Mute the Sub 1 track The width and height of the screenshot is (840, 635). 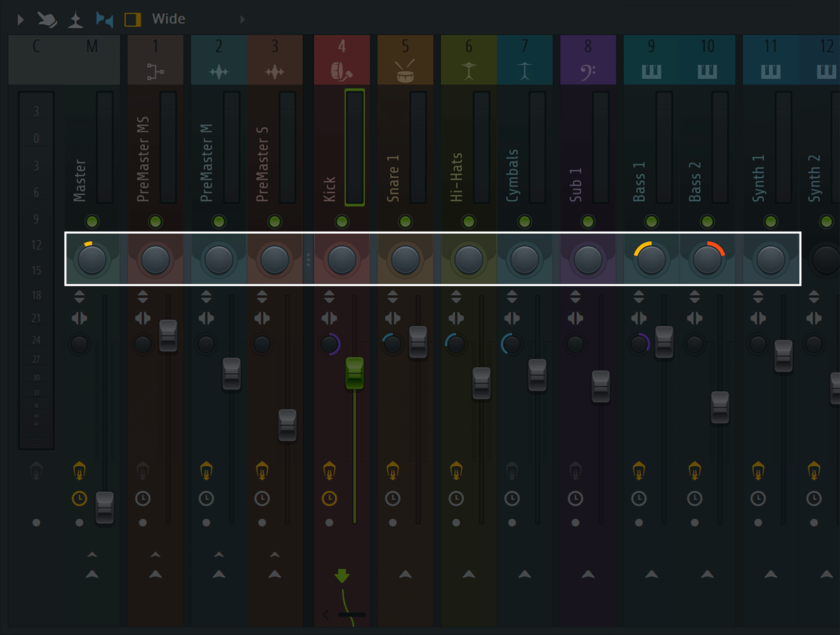click(588, 222)
